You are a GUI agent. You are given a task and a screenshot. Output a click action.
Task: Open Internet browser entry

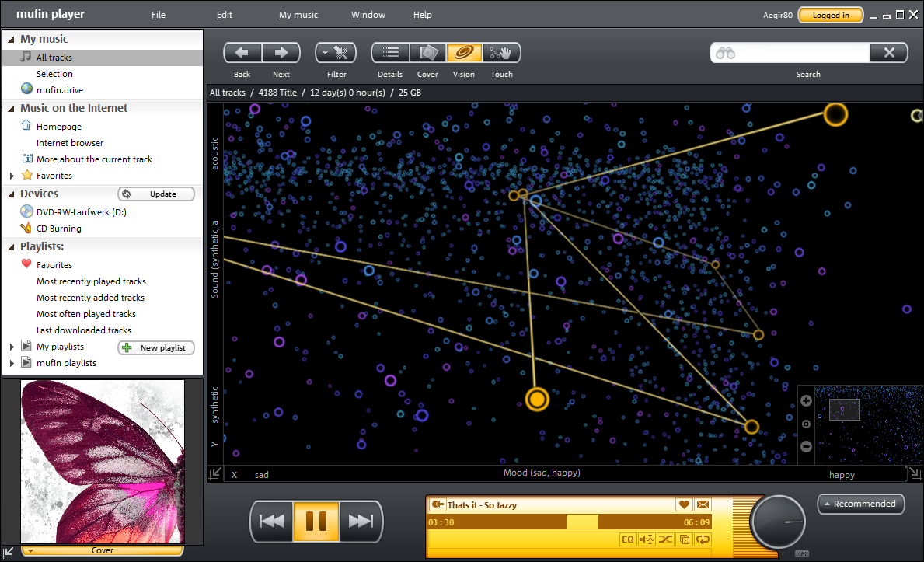(x=69, y=143)
